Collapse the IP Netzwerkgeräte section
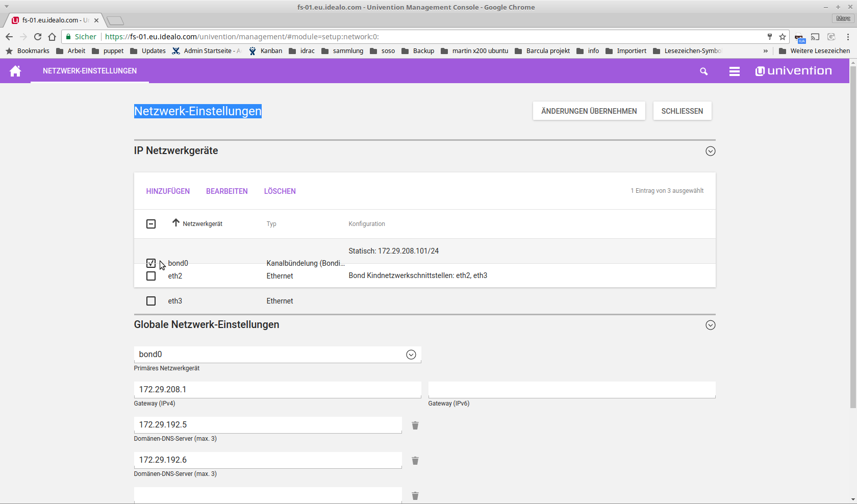The image size is (857, 504). (710, 151)
